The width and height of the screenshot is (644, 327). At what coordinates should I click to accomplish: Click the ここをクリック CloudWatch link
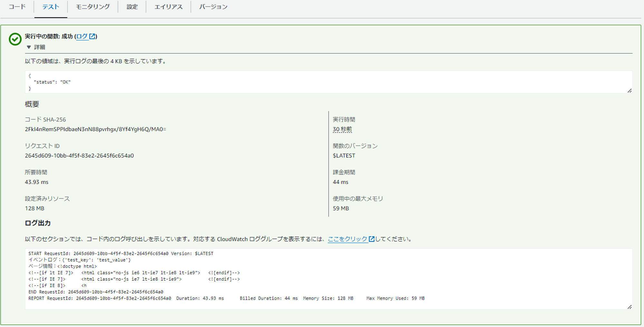347,239
